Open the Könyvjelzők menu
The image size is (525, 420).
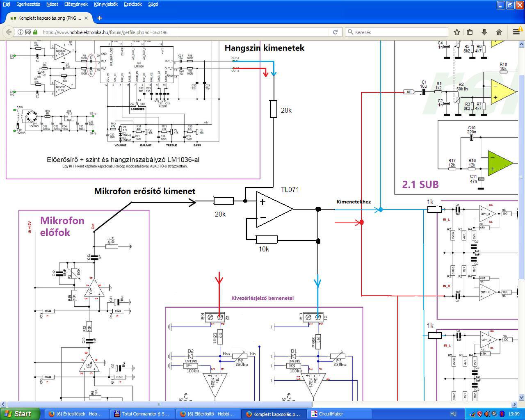pyautogui.click(x=106, y=4)
